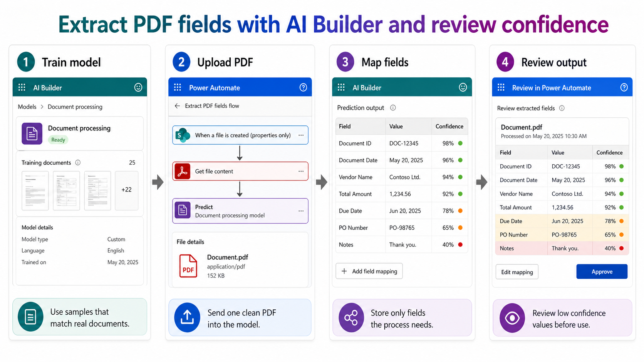Open second training document thumbnail
The image size is (644, 362).
(x=66, y=190)
